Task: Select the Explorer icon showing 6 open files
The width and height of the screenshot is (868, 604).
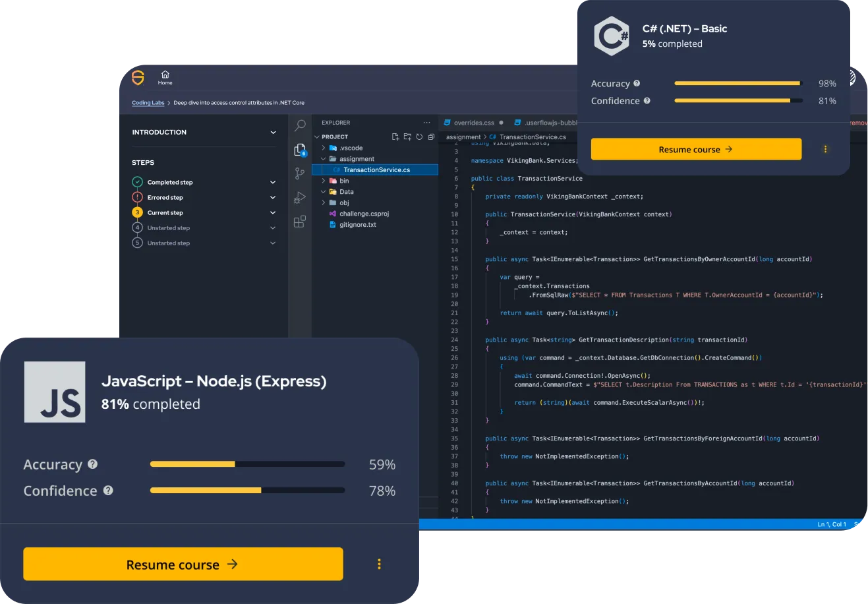Action: click(300, 149)
